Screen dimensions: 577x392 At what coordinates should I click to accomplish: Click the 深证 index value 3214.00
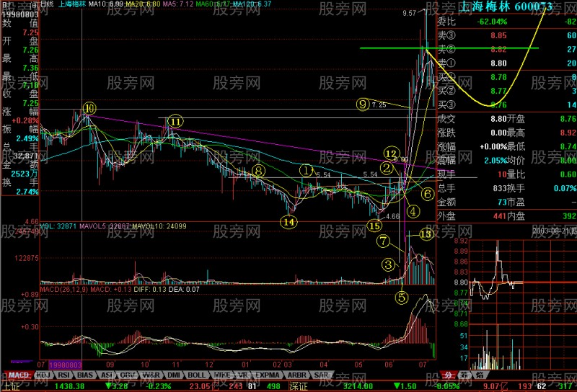point(358,386)
